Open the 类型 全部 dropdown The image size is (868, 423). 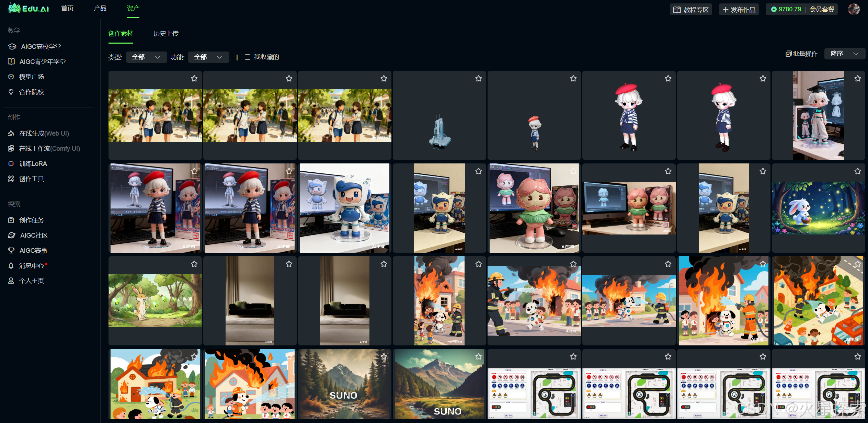click(146, 57)
